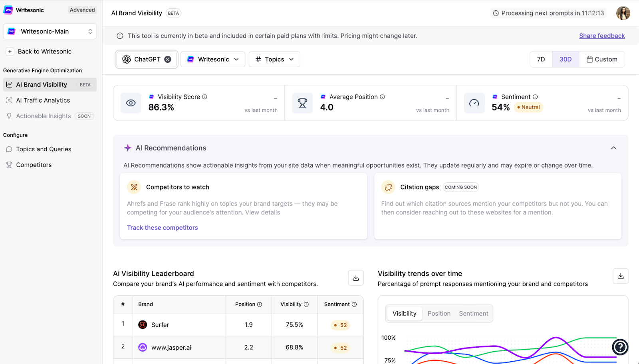The height and width of the screenshot is (364, 639).
Task: Click the Visibility Score eye icon
Action: 131,103
